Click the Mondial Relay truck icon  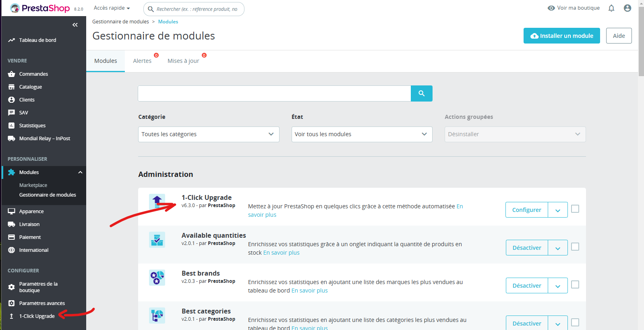tap(11, 138)
